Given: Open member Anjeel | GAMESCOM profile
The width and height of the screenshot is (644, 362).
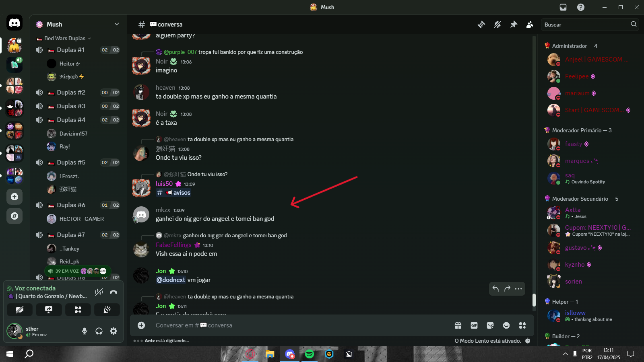Looking at the screenshot, I should [589, 60].
